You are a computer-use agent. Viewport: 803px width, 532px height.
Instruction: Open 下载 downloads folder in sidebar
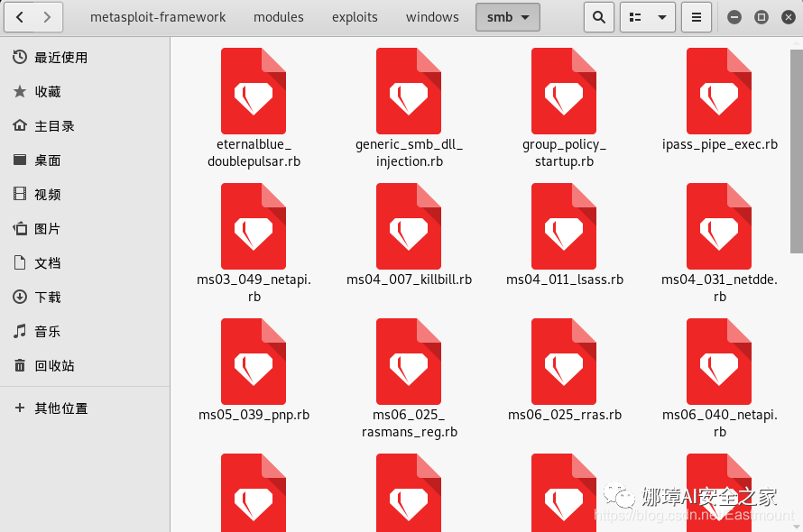coord(85,298)
